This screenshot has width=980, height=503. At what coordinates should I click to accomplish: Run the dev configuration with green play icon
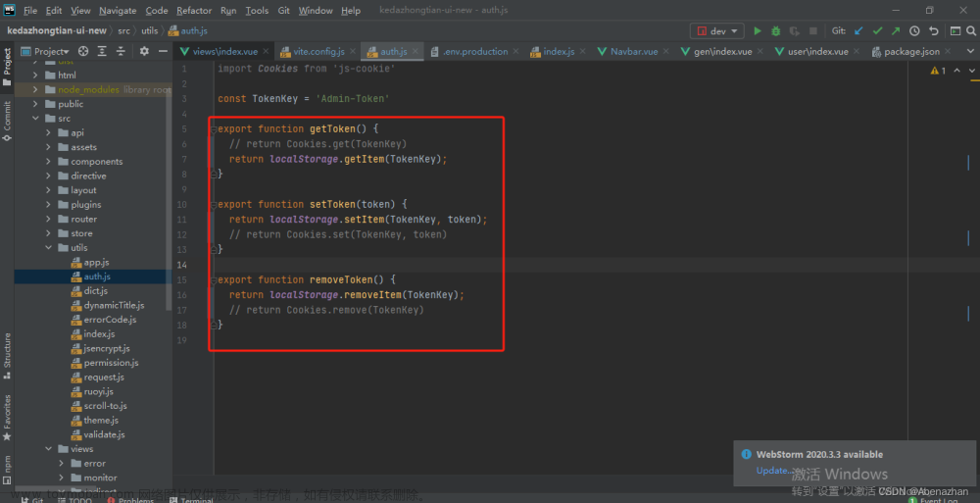coord(758,30)
